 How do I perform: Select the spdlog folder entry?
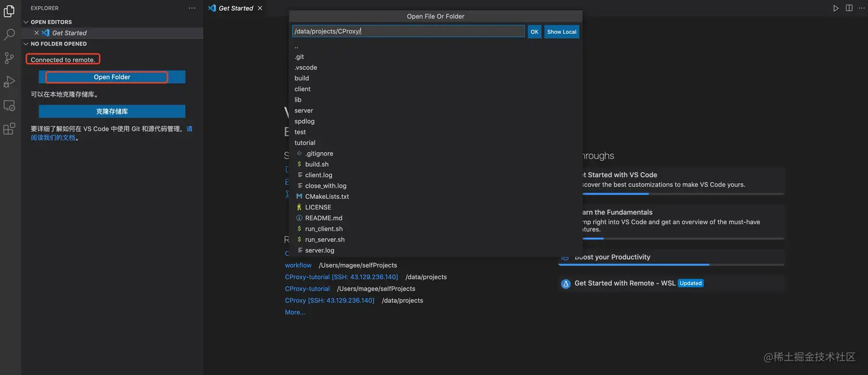click(x=436, y=121)
